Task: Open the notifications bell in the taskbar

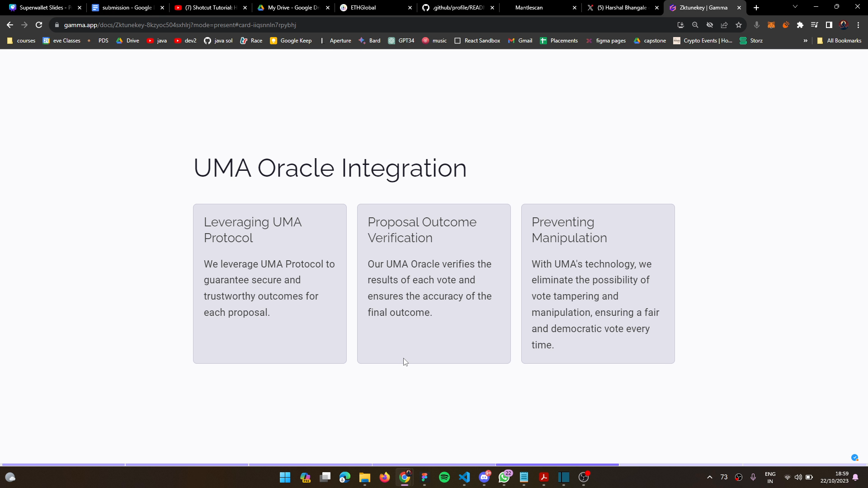Action: tap(855, 477)
